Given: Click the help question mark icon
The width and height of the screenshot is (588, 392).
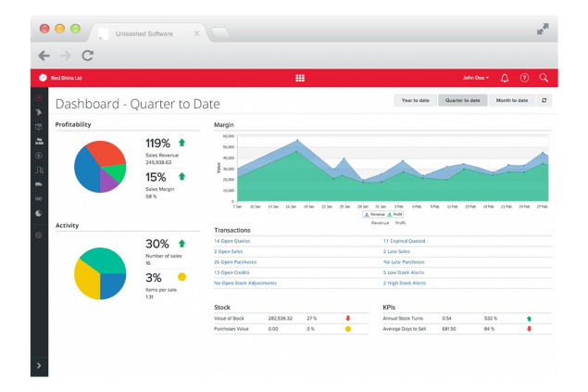Looking at the screenshot, I should (524, 78).
